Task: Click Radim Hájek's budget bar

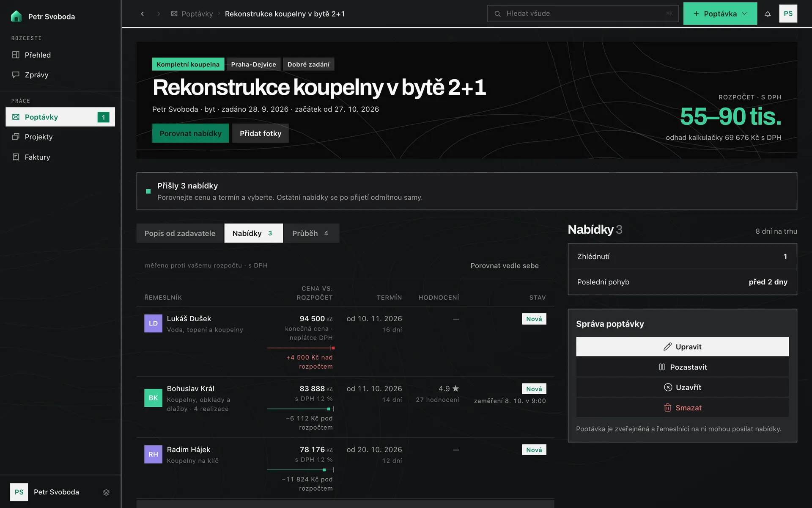Action: click(301, 470)
